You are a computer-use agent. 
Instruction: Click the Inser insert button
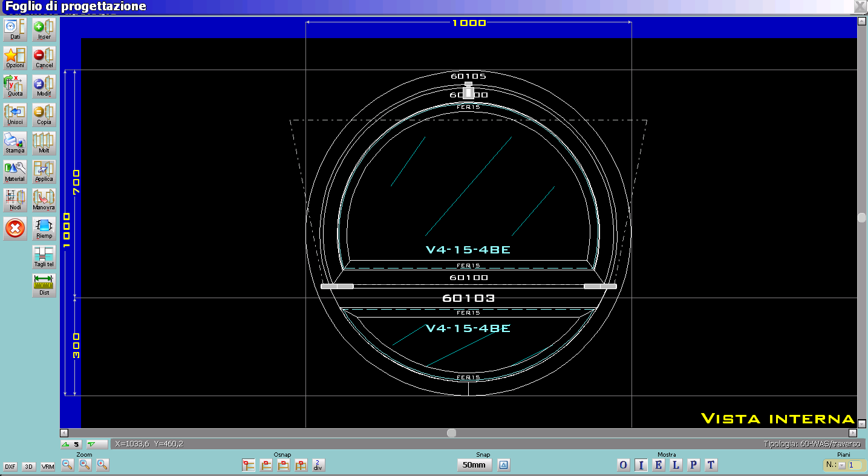pyautogui.click(x=44, y=30)
